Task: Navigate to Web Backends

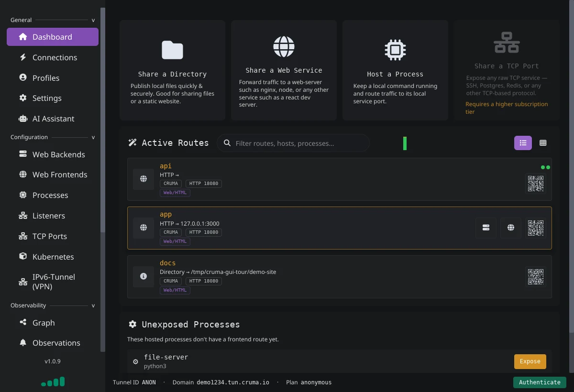Action: coord(53,154)
